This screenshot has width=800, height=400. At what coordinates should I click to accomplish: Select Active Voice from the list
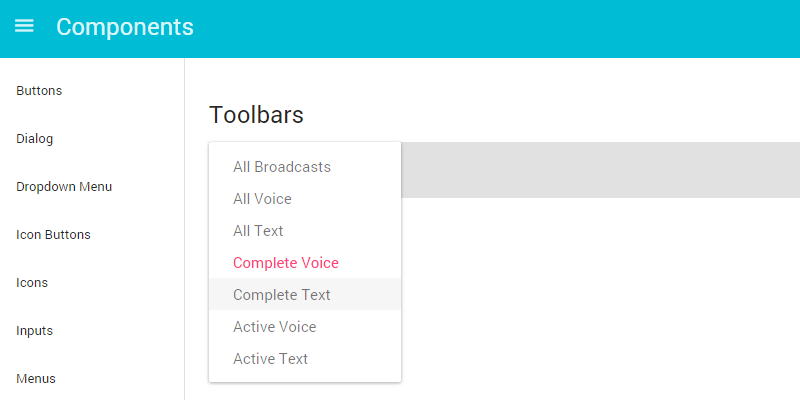[274, 327]
